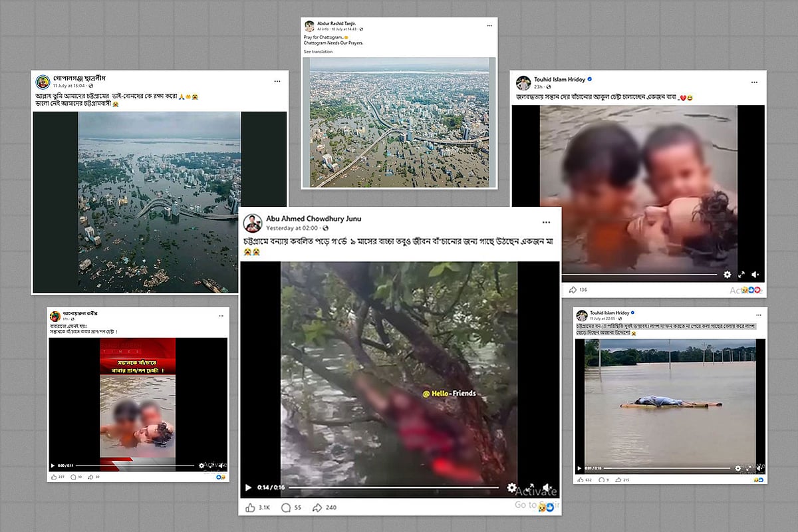Open three-dot menu on Abu Ahmed Chowdhury Junu post
The height and width of the screenshot is (532, 798).
(546, 222)
